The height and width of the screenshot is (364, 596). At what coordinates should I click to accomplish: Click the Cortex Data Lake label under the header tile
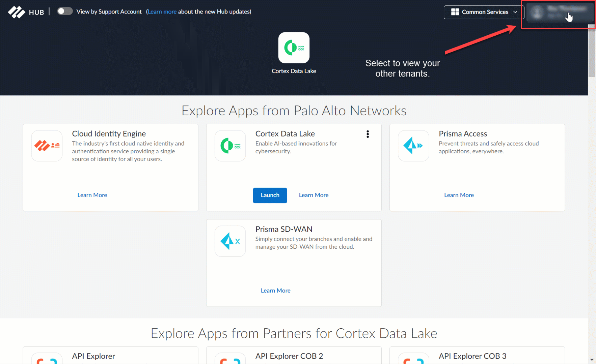pos(294,71)
